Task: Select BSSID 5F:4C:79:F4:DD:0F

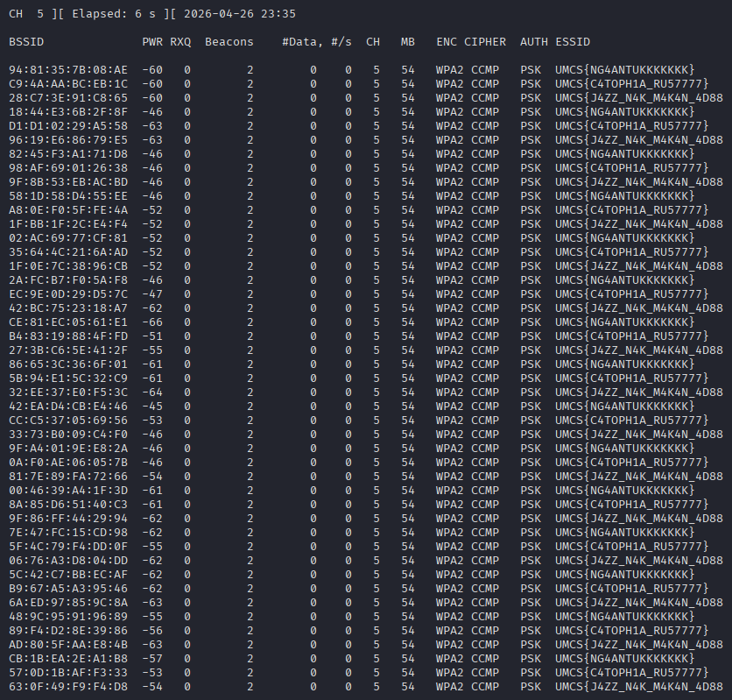Action: [x=68, y=547]
